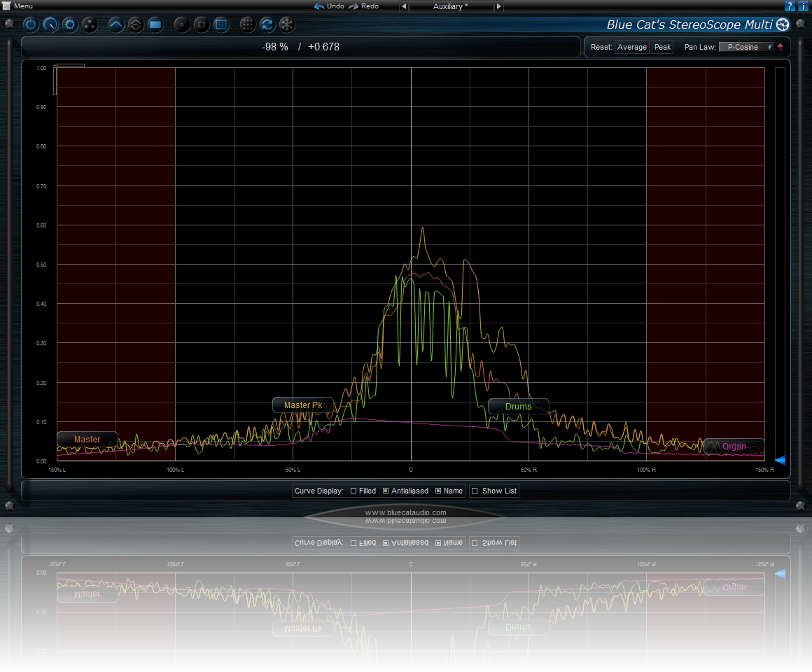The width and height of the screenshot is (812, 672).
Task: Click the dotted grid icon
Action: pyautogui.click(x=247, y=25)
